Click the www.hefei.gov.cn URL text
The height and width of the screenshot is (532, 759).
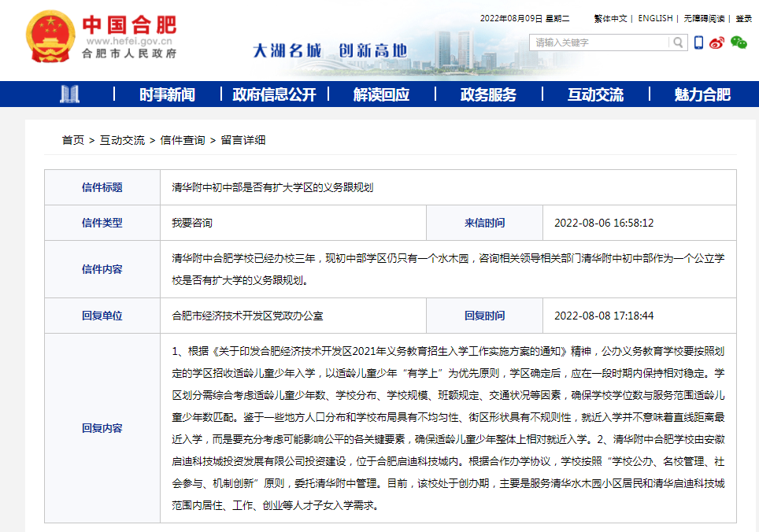pos(129,42)
